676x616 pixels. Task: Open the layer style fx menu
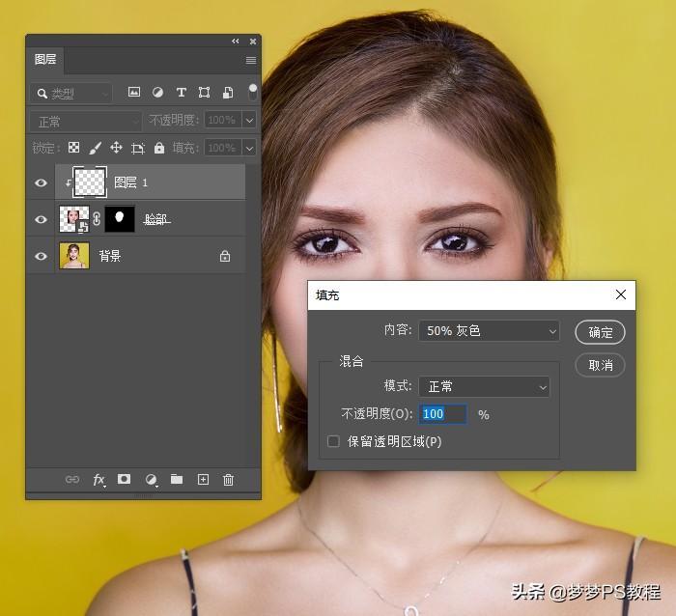pos(99,479)
